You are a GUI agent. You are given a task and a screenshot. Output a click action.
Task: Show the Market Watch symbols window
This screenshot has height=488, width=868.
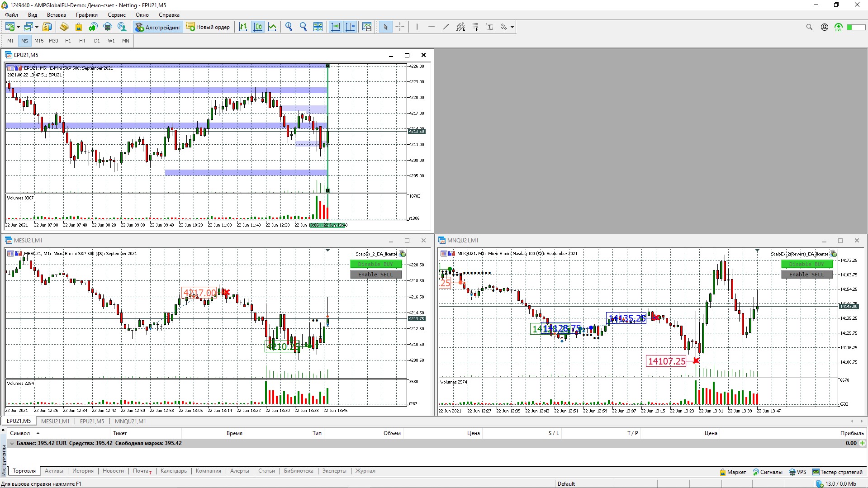point(47,27)
